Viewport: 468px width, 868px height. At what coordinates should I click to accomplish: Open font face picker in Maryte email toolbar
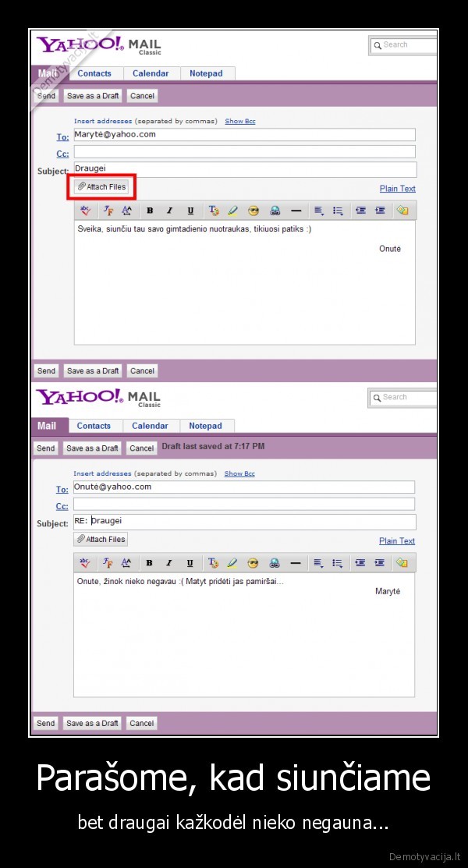[108, 211]
